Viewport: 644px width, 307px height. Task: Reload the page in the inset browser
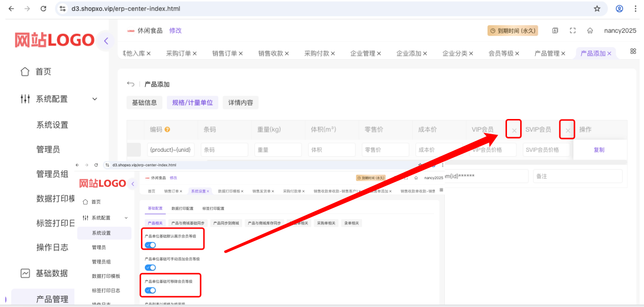pyautogui.click(x=96, y=165)
